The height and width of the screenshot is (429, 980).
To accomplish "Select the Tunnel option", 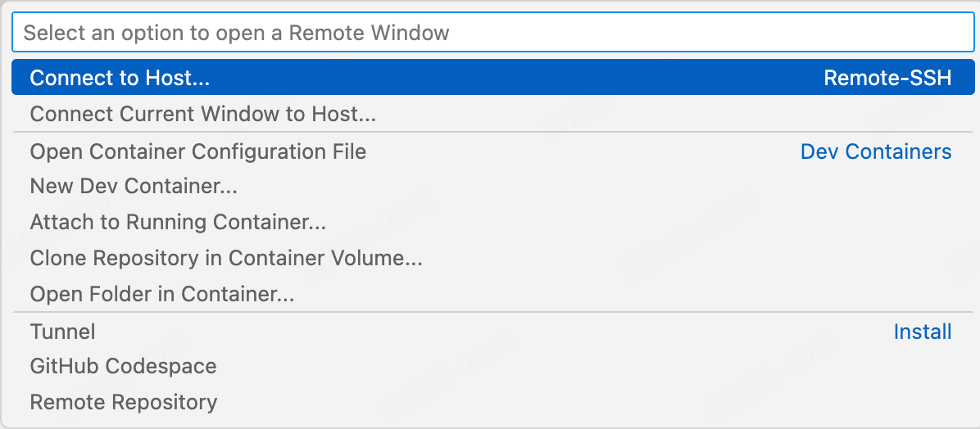I will click(x=62, y=332).
